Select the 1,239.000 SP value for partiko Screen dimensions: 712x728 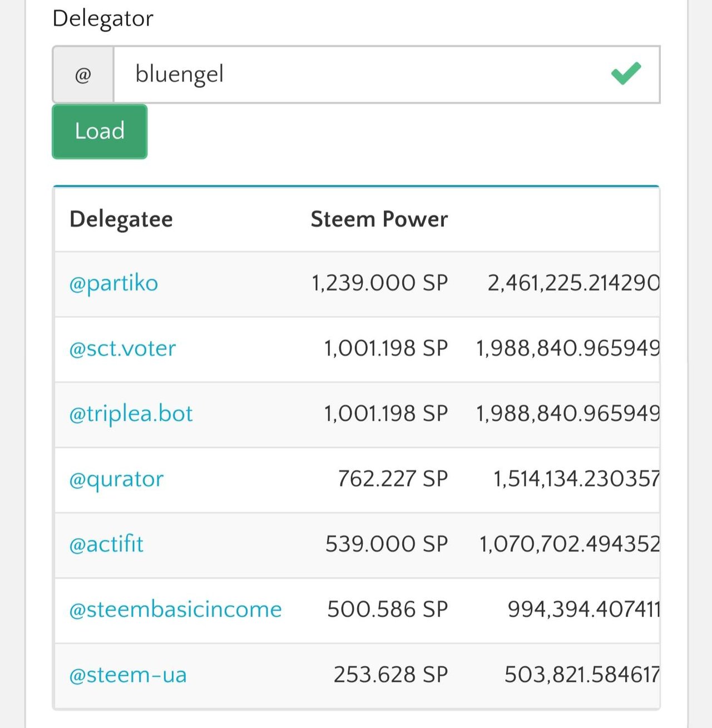pyautogui.click(x=379, y=283)
